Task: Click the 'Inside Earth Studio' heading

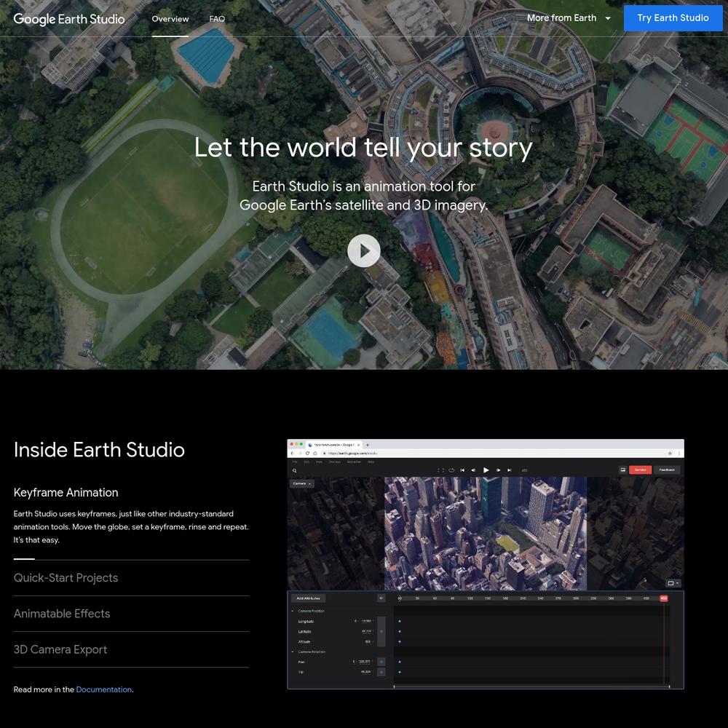Action: [99, 449]
